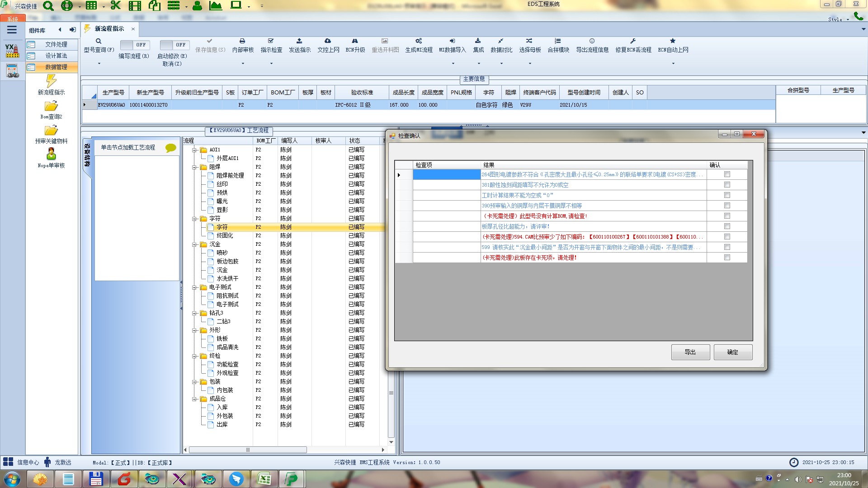Select 设计算法 in component library
The width and height of the screenshot is (868, 488).
(x=56, y=56)
